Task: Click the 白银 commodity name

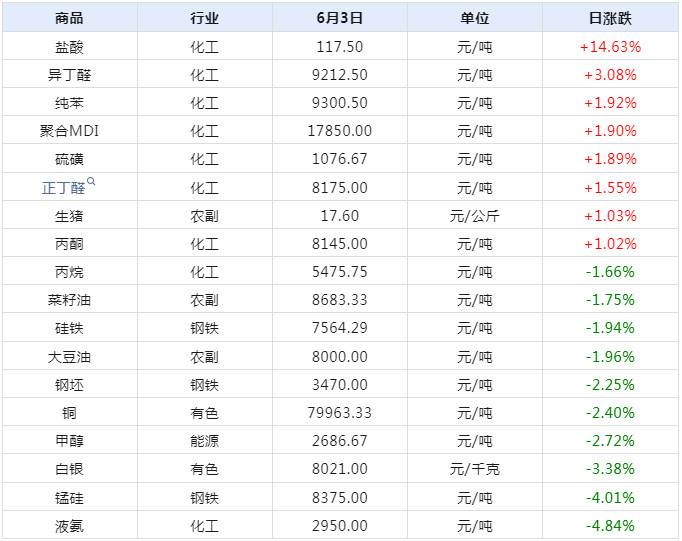Action: [x=70, y=468]
